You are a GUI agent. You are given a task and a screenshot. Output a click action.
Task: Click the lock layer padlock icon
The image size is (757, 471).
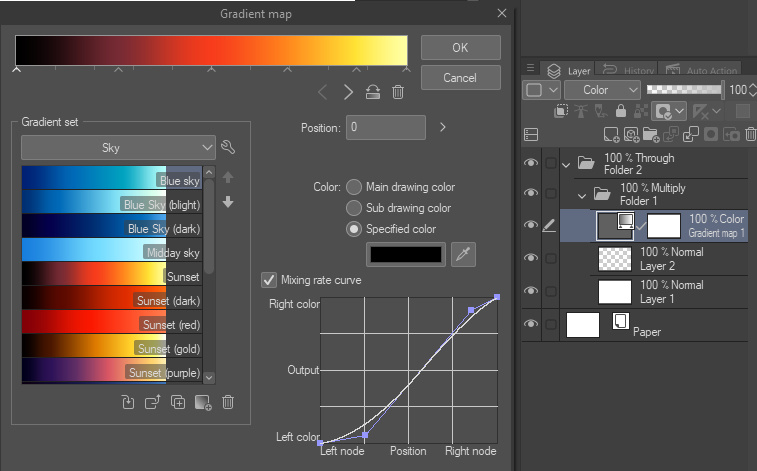[x=620, y=112]
